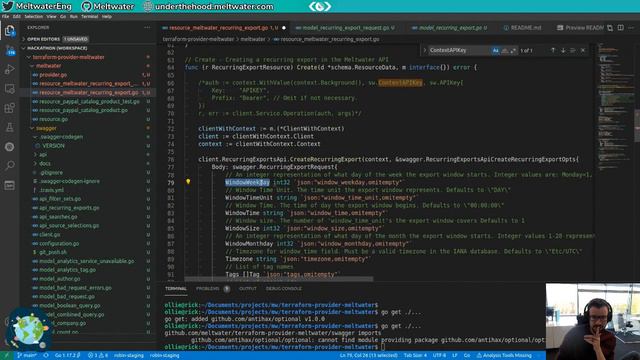Click the editor horizontal scrollbar
The height and width of the screenshot is (360, 640).
[278, 280]
